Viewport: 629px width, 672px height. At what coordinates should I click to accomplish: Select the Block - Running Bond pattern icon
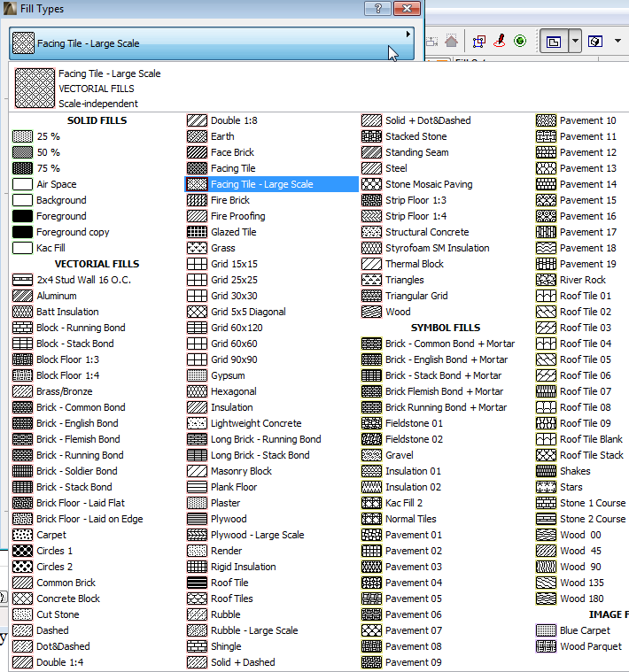point(22,328)
